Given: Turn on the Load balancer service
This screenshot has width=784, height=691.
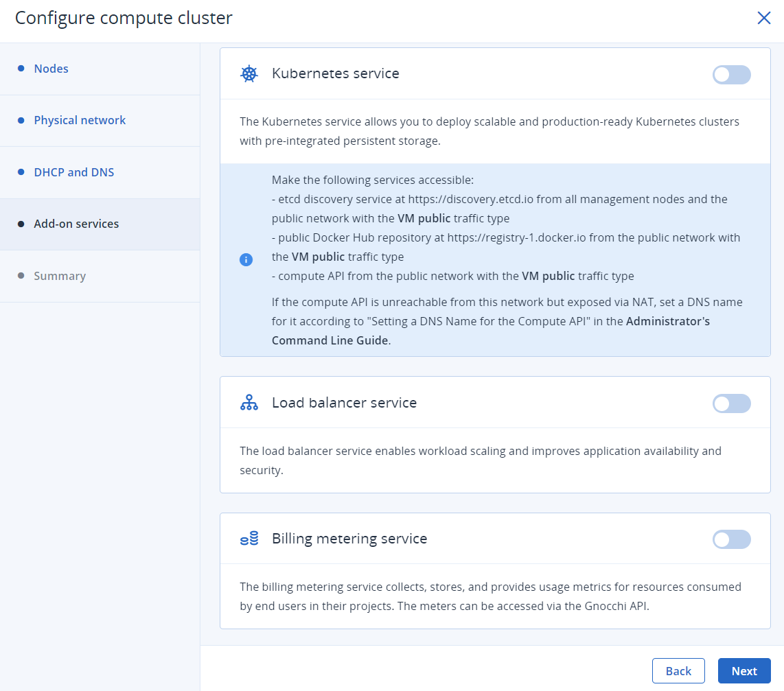Looking at the screenshot, I should coord(731,403).
